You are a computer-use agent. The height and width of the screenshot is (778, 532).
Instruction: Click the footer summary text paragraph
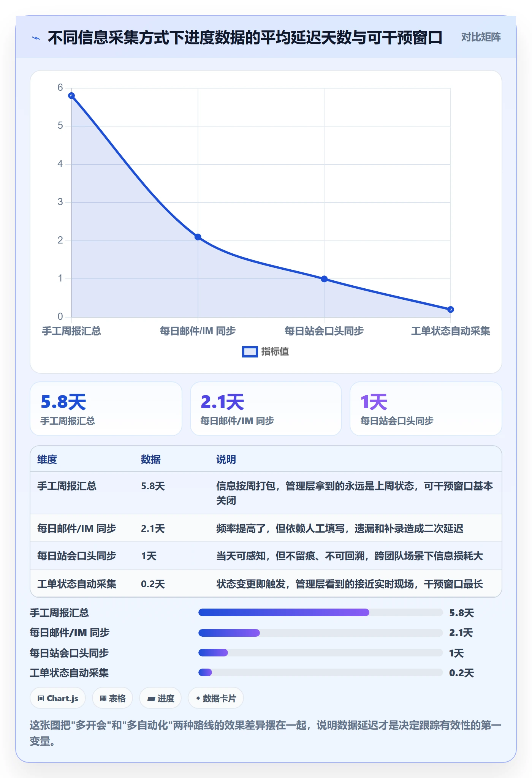point(266,733)
